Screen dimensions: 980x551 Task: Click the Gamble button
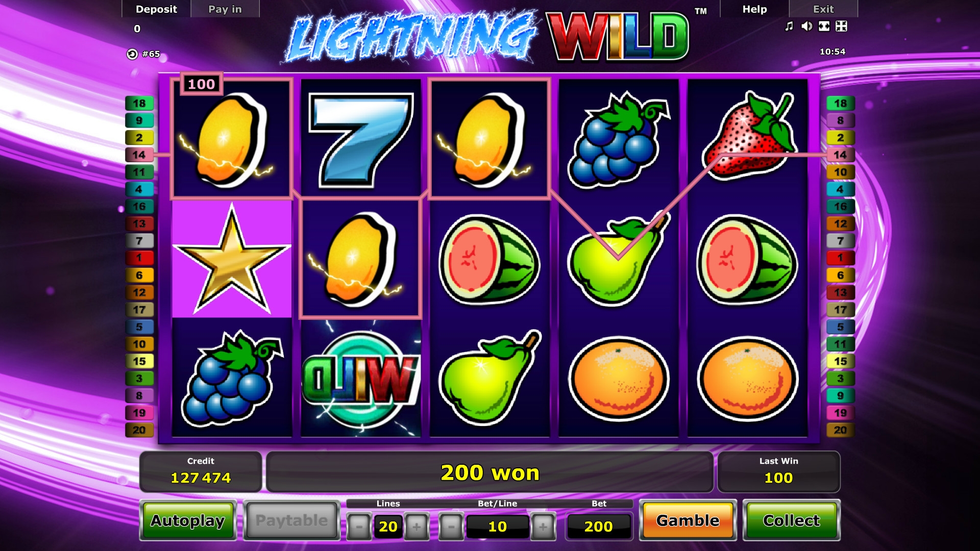(x=688, y=520)
